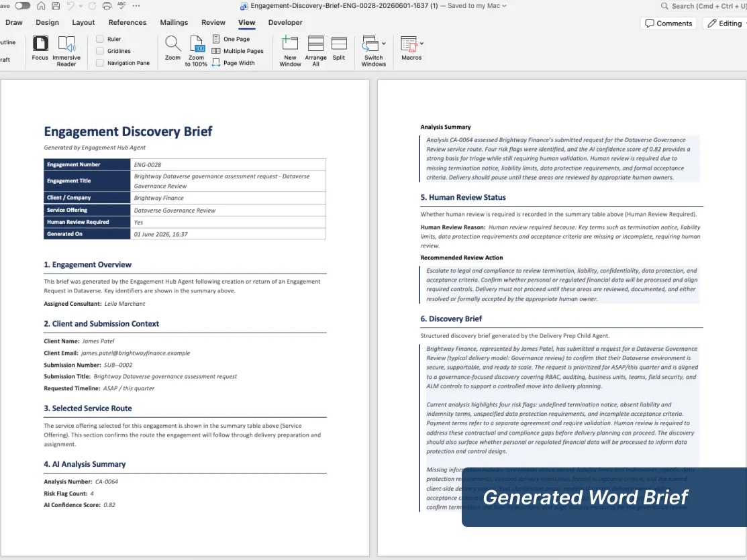Click heading 1. Engagement Overview
This screenshot has width=747, height=560.
[88, 264]
